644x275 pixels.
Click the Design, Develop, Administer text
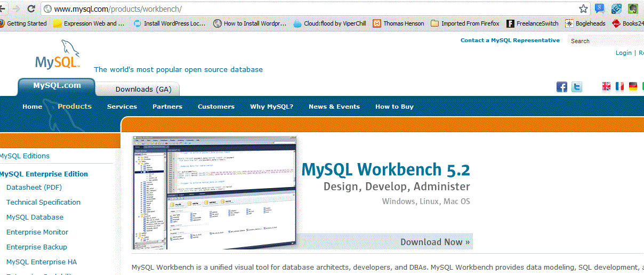397,187
